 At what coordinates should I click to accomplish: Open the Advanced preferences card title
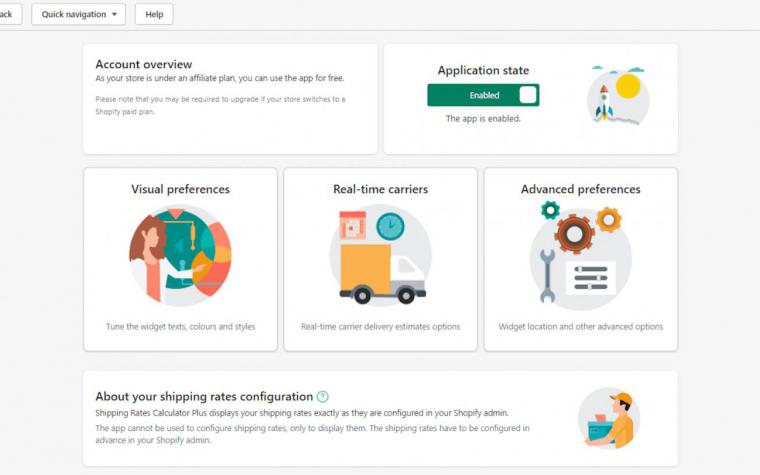(581, 189)
